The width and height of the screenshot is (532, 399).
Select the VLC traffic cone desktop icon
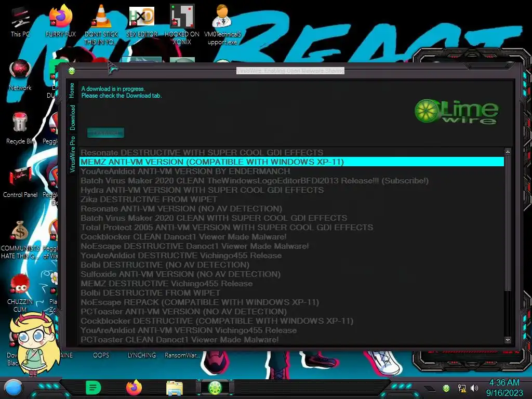tap(101, 24)
